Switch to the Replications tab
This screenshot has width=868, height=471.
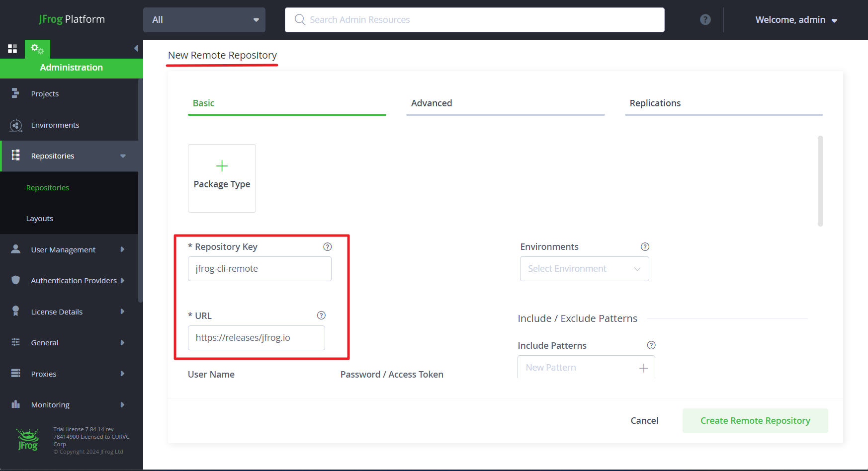click(x=724, y=103)
